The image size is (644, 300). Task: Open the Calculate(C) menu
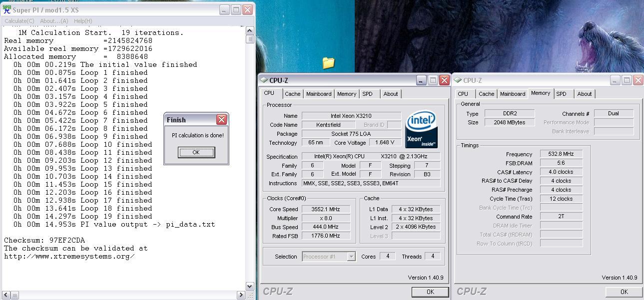tap(19, 21)
